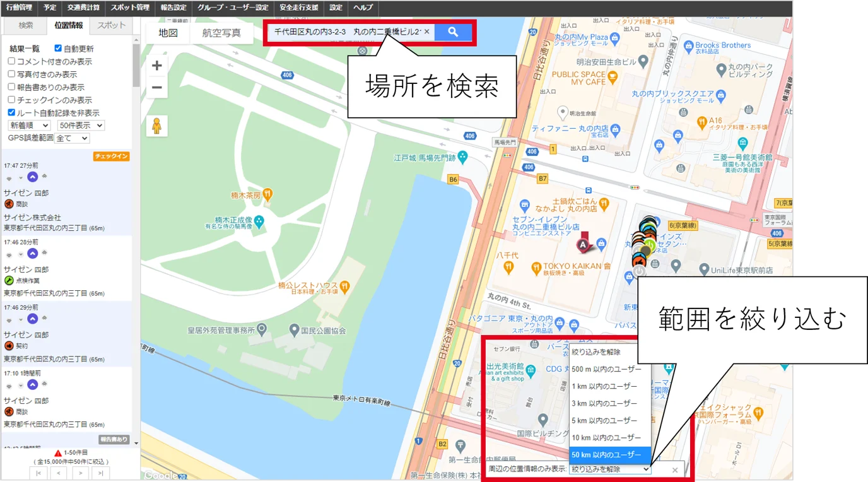This screenshot has height=482, width=868.
Task: Enable 写真付きのみ表示 checkbox
Action: pos(11,74)
